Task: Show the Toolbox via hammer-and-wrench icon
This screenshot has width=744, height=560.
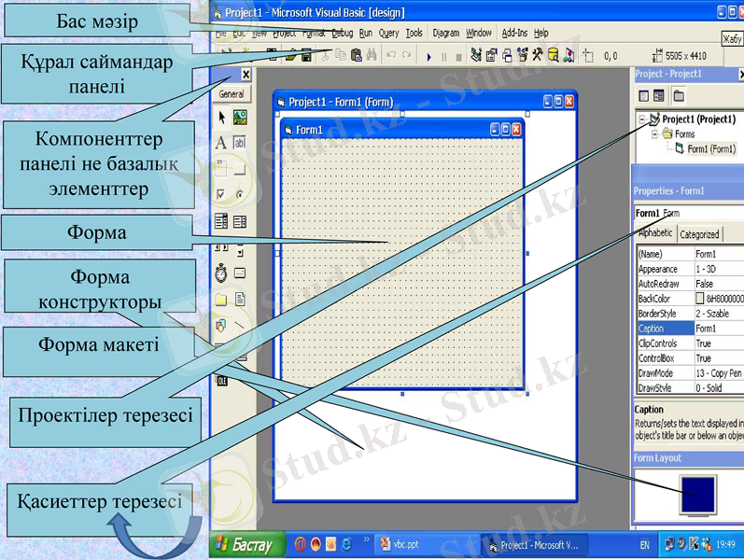Action: point(537,55)
